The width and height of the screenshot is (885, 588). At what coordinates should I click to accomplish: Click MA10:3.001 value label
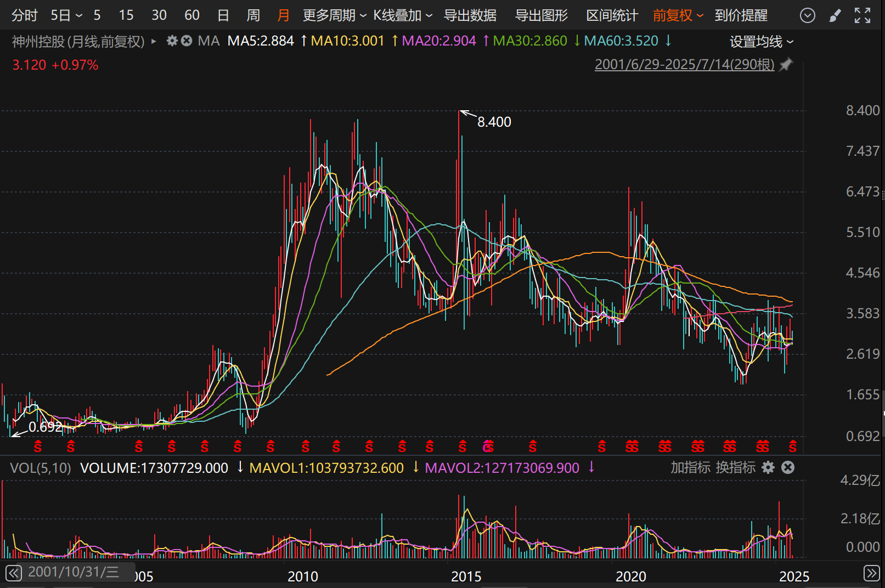pos(347,41)
